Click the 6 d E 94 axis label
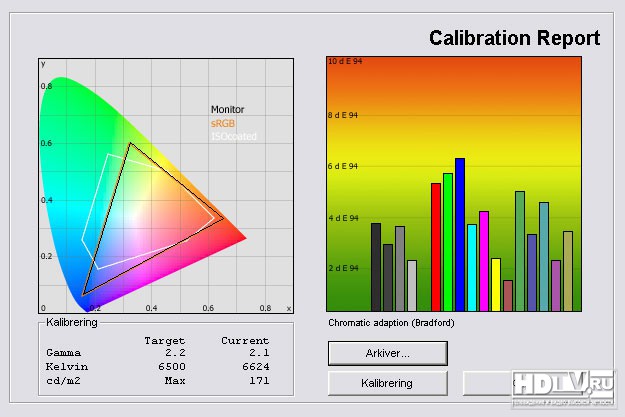Image resolution: width=625 pixels, height=417 pixels. 343,166
